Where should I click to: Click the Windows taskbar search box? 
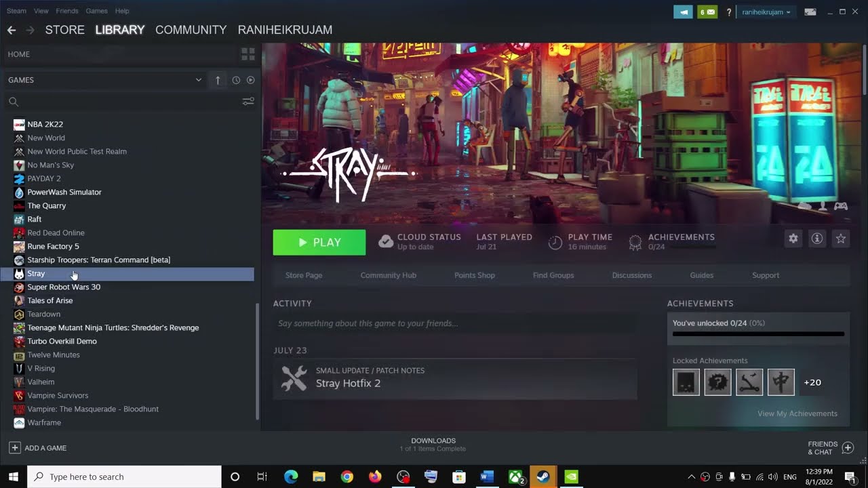[x=124, y=477]
